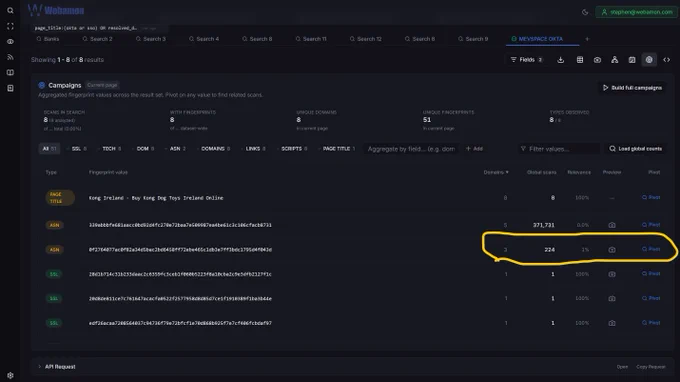The height and width of the screenshot is (382, 680).
Task: Switch to the Search 11 tab
Action: pyautogui.click(x=311, y=39)
